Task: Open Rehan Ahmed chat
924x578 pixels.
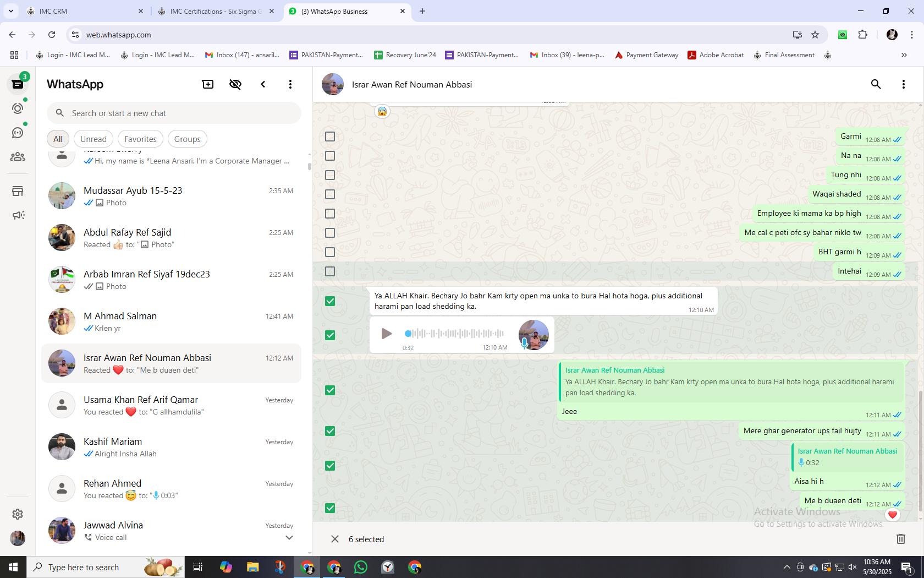Action: coord(171,489)
